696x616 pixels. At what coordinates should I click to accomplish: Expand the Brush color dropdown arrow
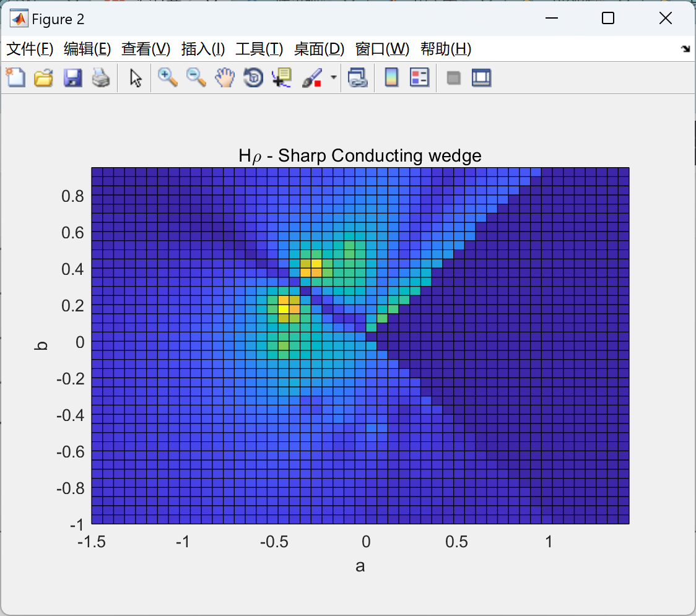pyautogui.click(x=333, y=77)
